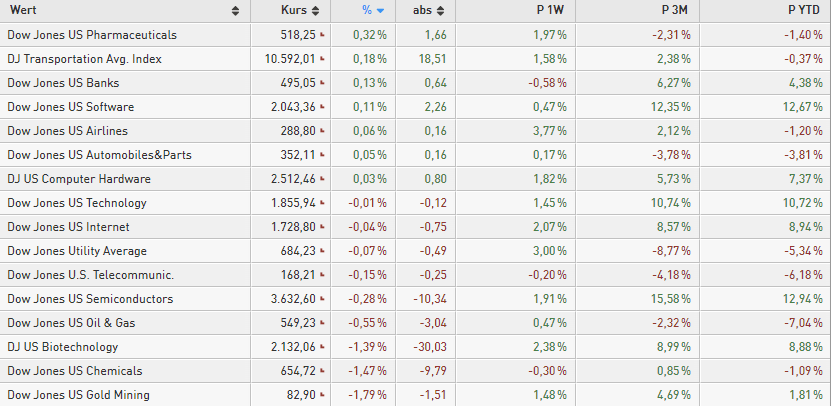Viewport: 831px width, 406px height.
Task: Open Dow Jones US Chemicals entry
Action: (x=75, y=371)
